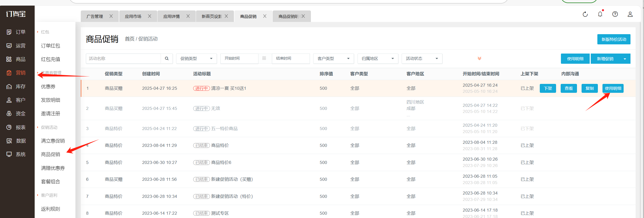Open the 客户 customers section

point(16,100)
